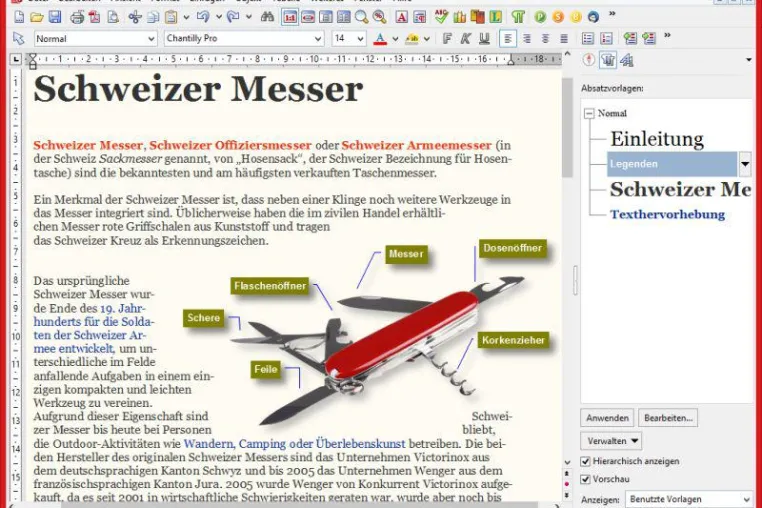Open the Normal paragraph style dropdown

tap(151, 39)
